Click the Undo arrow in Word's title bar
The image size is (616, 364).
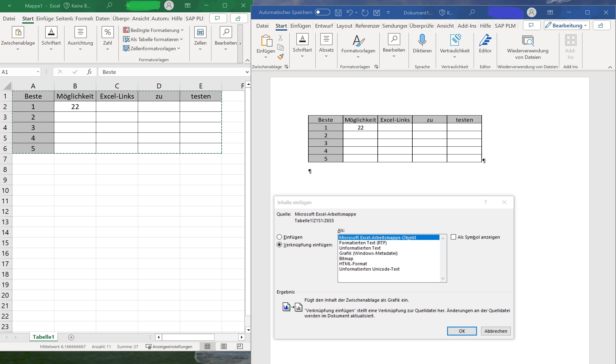pyautogui.click(x=349, y=13)
